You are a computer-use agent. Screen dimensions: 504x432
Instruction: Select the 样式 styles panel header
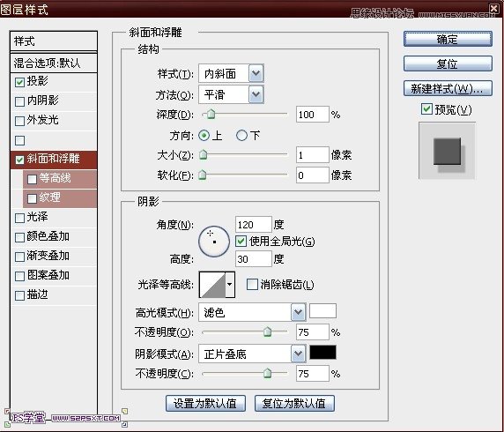pos(54,41)
